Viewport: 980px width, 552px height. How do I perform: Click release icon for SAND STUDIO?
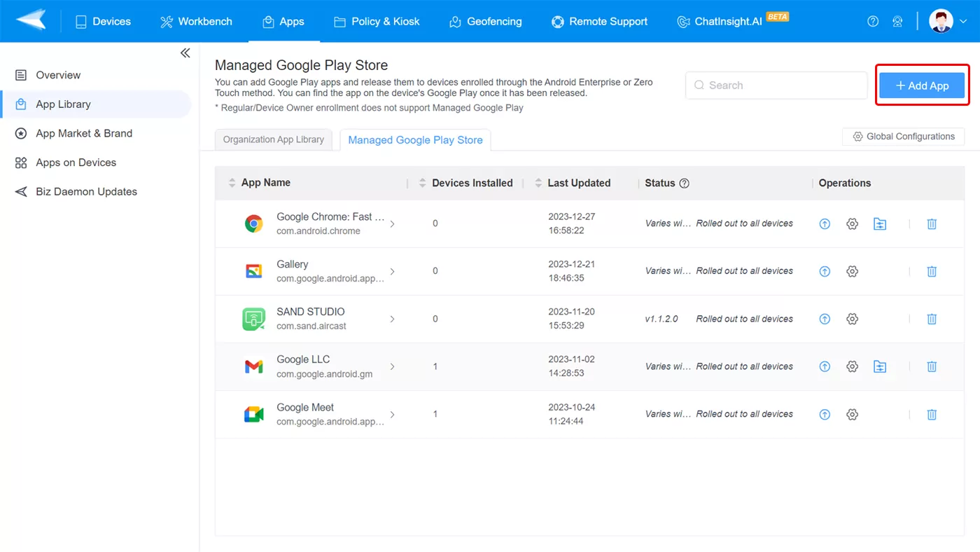click(x=825, y=319)
